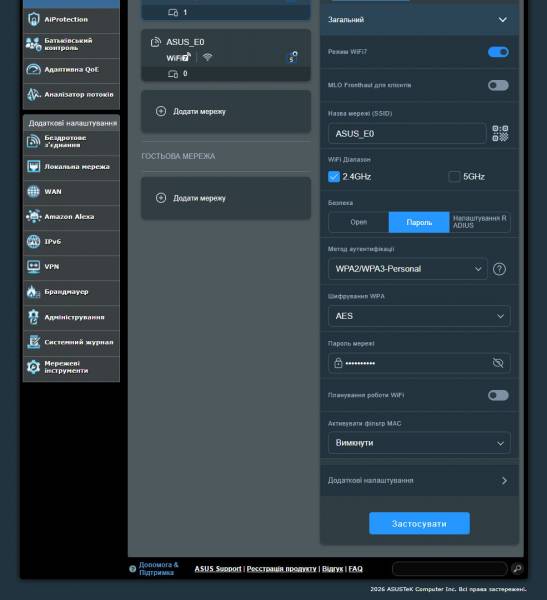Open AiProtection shield icon
This screenshot has width=547, height=600.
pos(34,19)
